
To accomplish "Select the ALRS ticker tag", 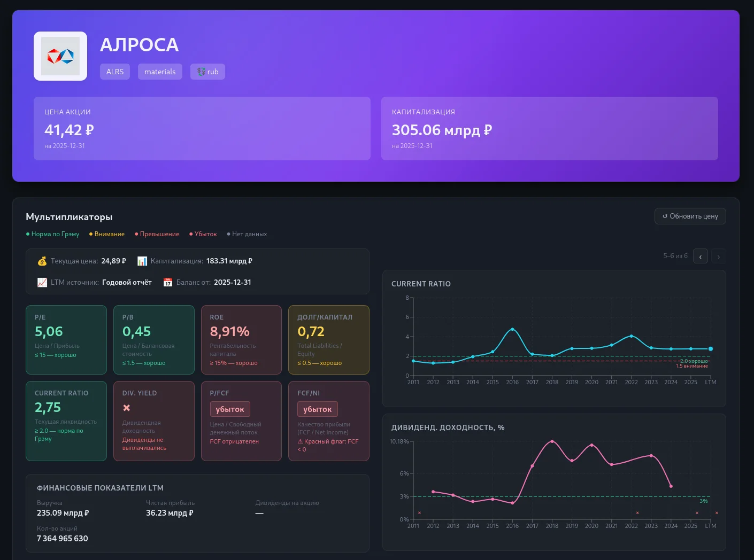I will pos(115,72).
